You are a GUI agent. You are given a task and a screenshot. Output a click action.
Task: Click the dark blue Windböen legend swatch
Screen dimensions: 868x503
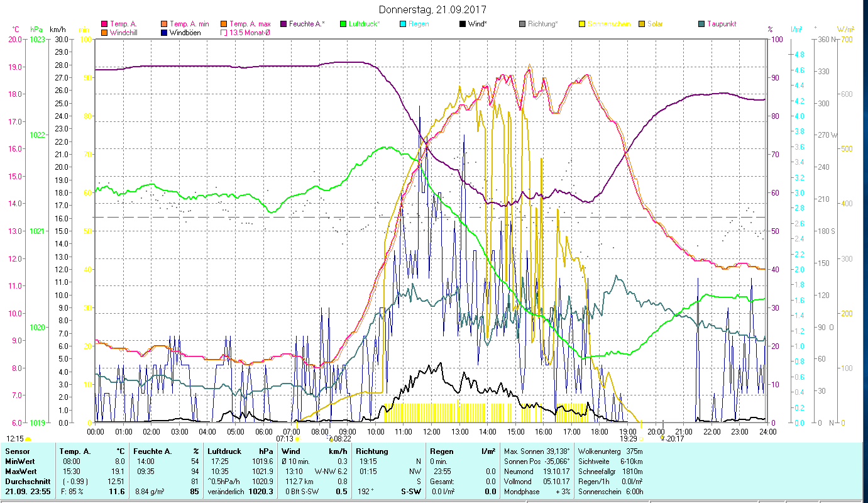(x=164, y=33)
